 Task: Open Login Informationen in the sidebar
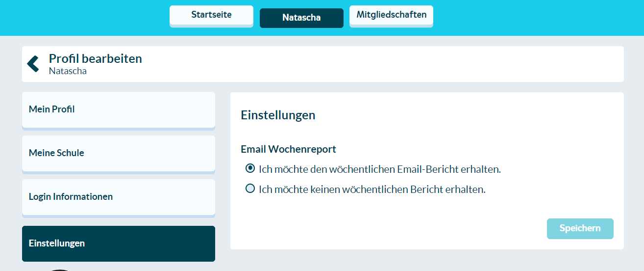point(118,196)
